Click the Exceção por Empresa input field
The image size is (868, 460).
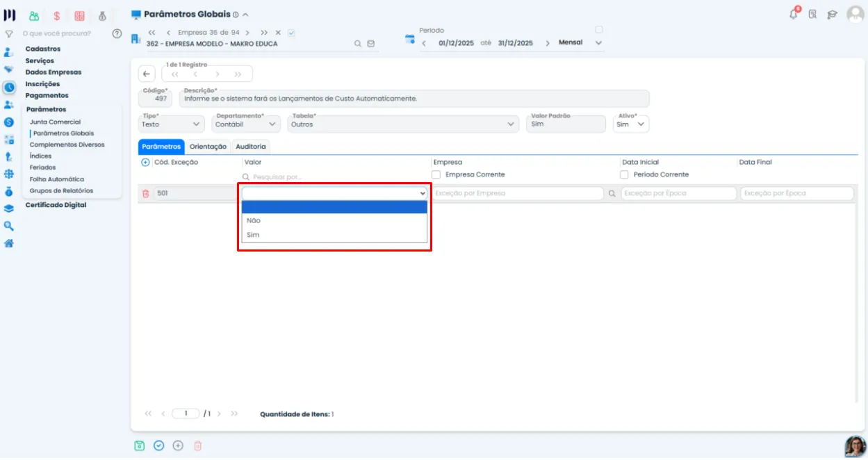point(517,193)
